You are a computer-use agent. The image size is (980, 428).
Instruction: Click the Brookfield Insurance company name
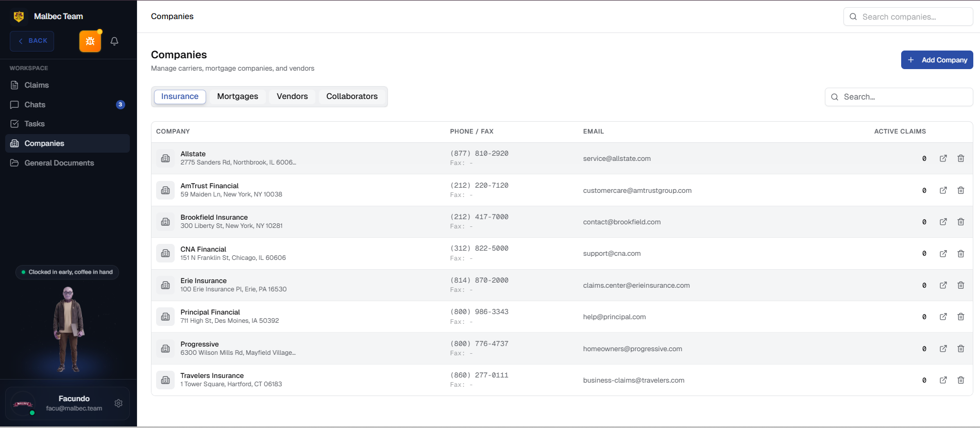click(214, 217)
